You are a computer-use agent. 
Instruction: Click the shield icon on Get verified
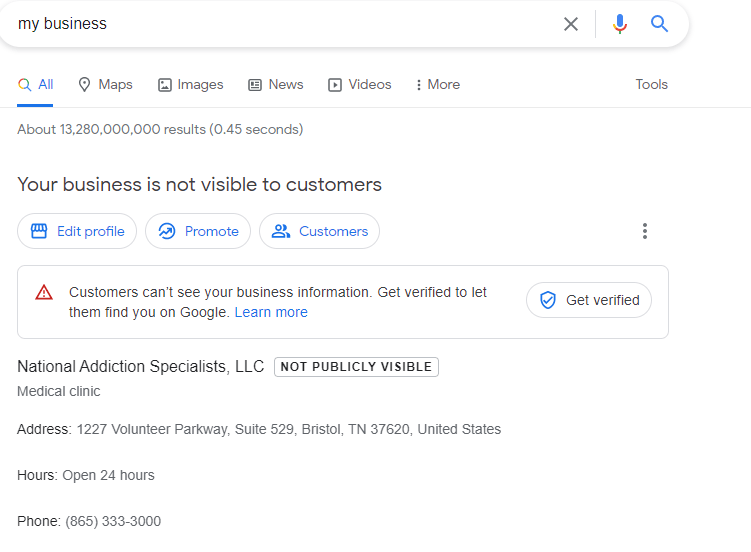(x=548, y=300)
